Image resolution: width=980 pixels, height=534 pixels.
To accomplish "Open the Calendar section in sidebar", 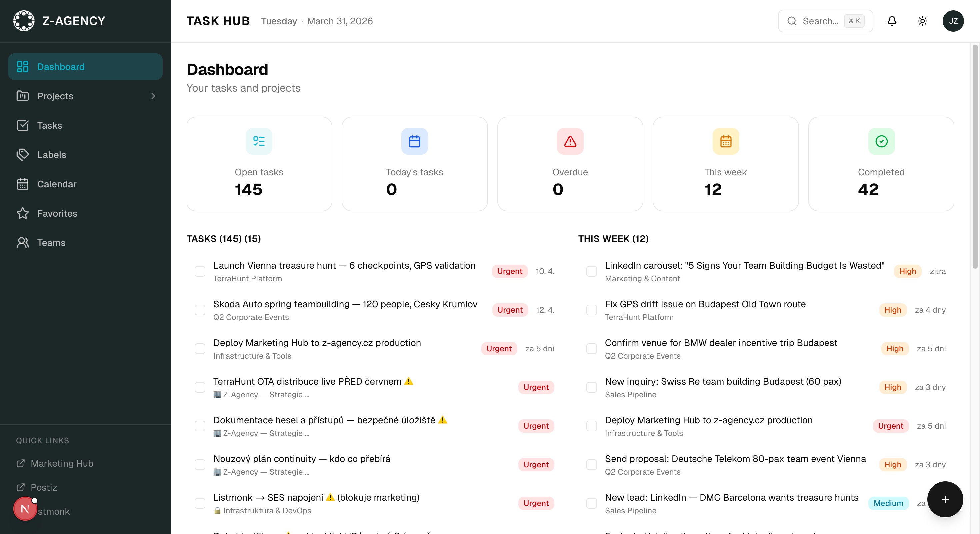I will (x=57, y=184).
